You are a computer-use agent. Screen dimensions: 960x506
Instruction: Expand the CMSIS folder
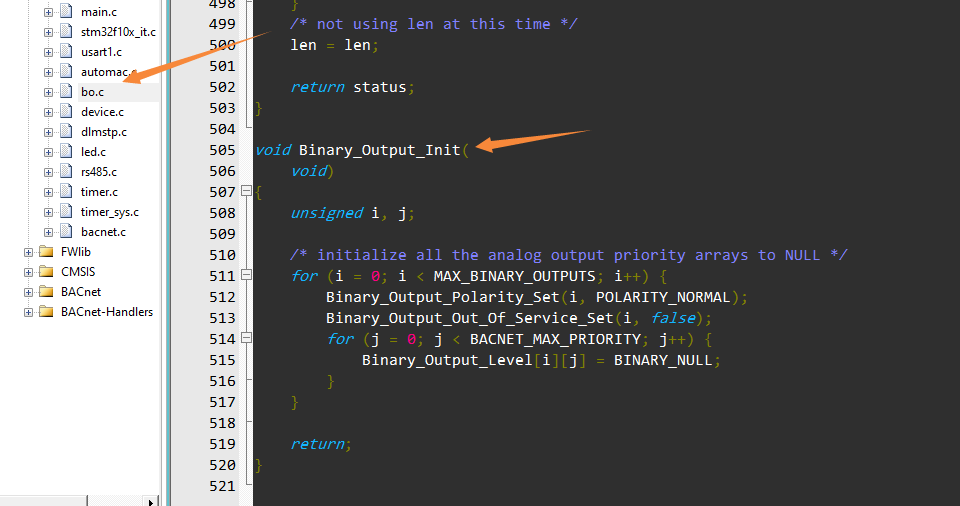[28, 272]
